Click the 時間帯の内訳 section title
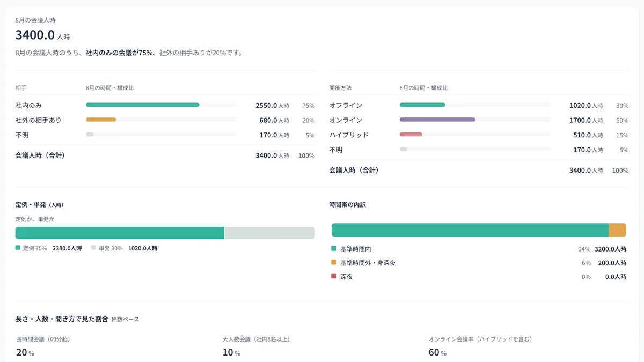644x362 pixels. tap(348, 205)
